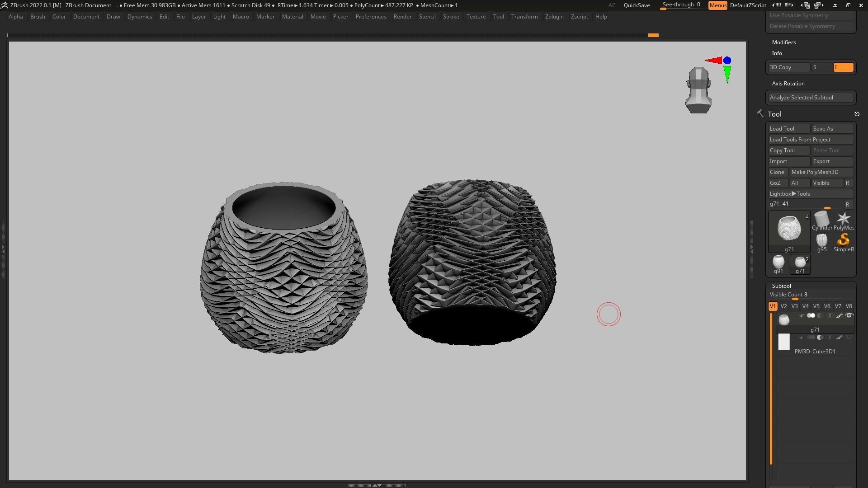Click the Tool palette refresh icon
Image resolution: width=868 pixels, height=488 pixels.
[x=857, y=114]
